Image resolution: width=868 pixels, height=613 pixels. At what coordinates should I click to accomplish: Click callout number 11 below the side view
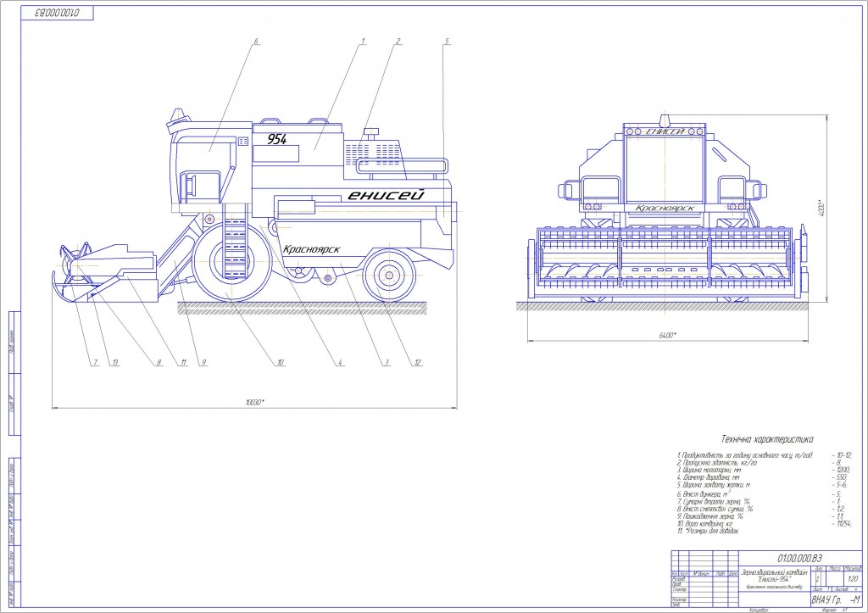[183, 363]
